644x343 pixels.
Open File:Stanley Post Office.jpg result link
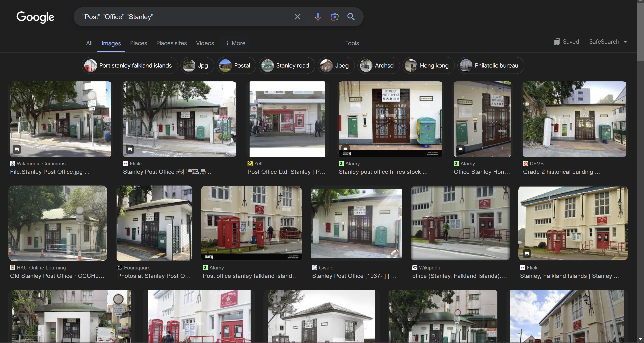49,172
